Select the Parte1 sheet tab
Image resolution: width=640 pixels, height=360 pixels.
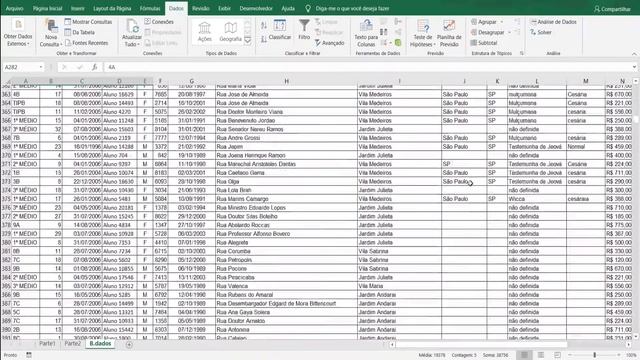pyautogui.click(x=47, y=344)
